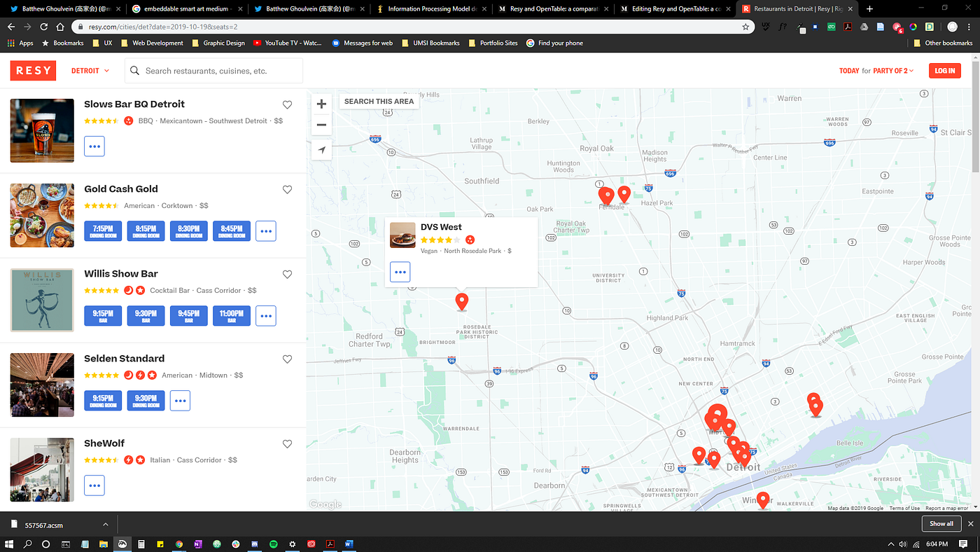Image resolution: width=980 pixels, height=552 pixels.
Task: Favorite Selden Standard with heart
Action: (287, 359)
